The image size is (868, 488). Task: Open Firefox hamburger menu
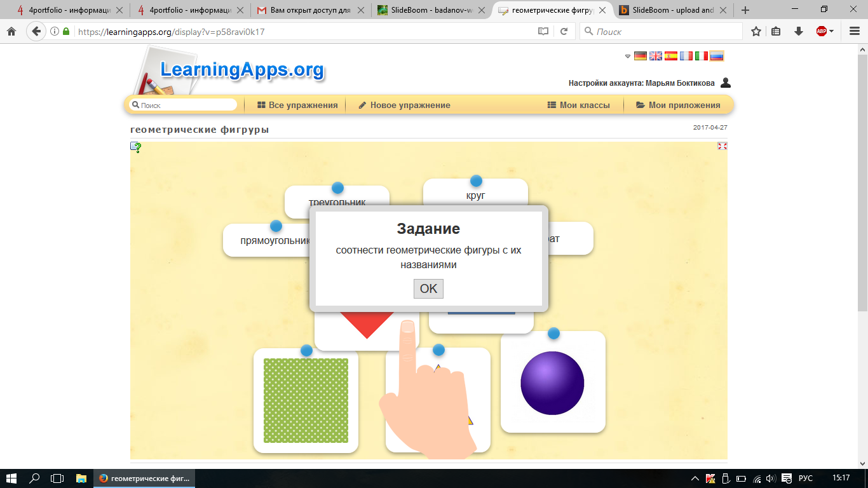pyautogui.click(x=854, y=31)
